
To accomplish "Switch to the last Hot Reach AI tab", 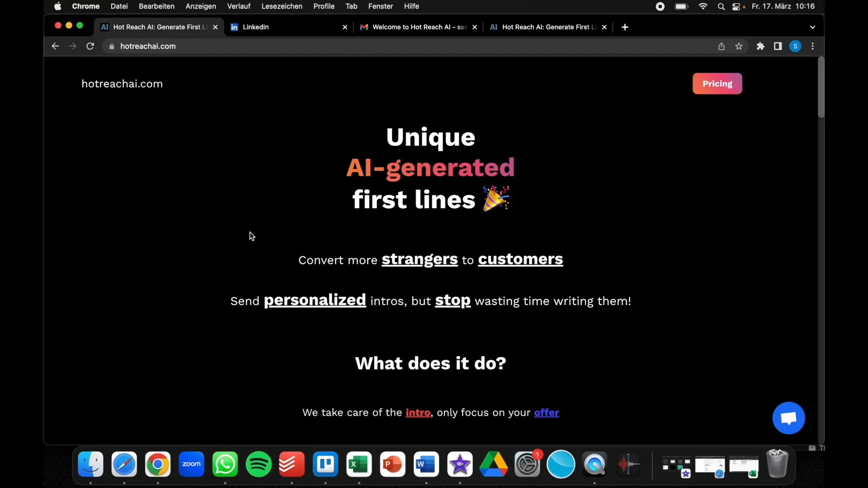I will click(548, 27).
